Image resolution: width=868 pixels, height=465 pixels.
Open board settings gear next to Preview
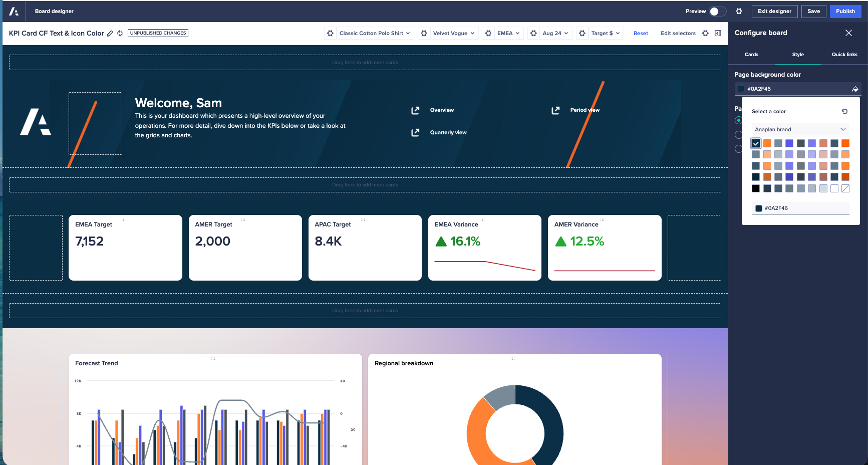(739, 11)
